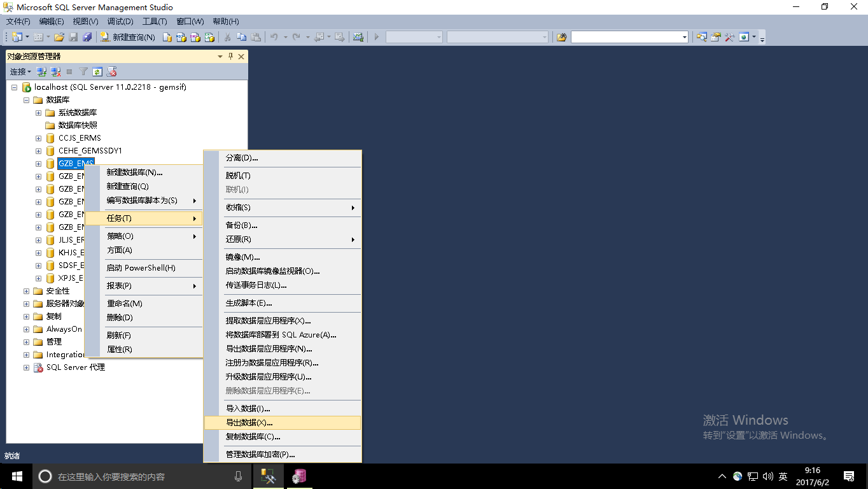868x489 pixels.
Task: Open the 文件(F) menu
Action: 18,22
